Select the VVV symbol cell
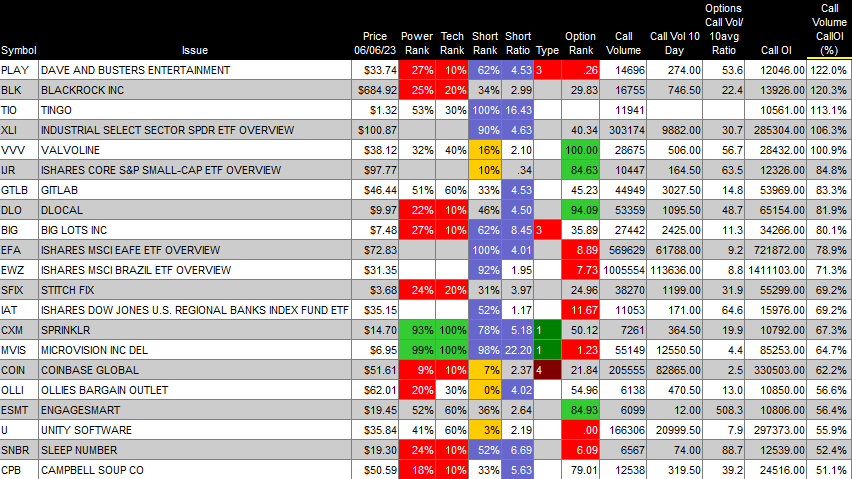Viewport: 852px width, 479px height. pyautogui.click(x=19, y=150)
